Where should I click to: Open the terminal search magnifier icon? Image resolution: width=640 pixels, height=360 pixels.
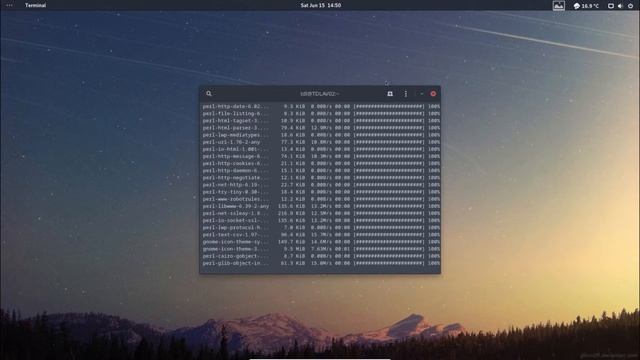[x=209, y=94]
